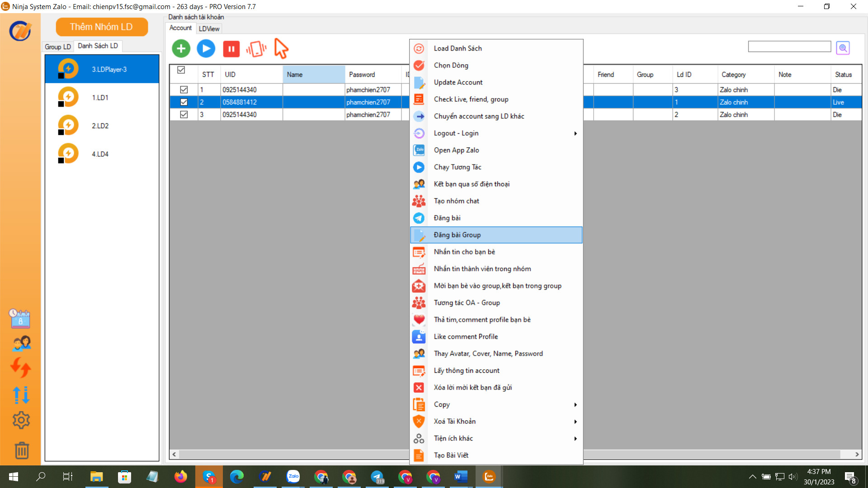Click the search magnifier icon button

(843, 47)
